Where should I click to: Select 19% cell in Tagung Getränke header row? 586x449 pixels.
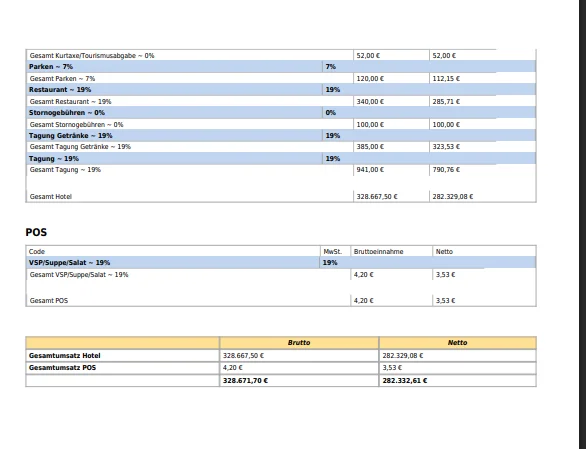click(333, 135)
